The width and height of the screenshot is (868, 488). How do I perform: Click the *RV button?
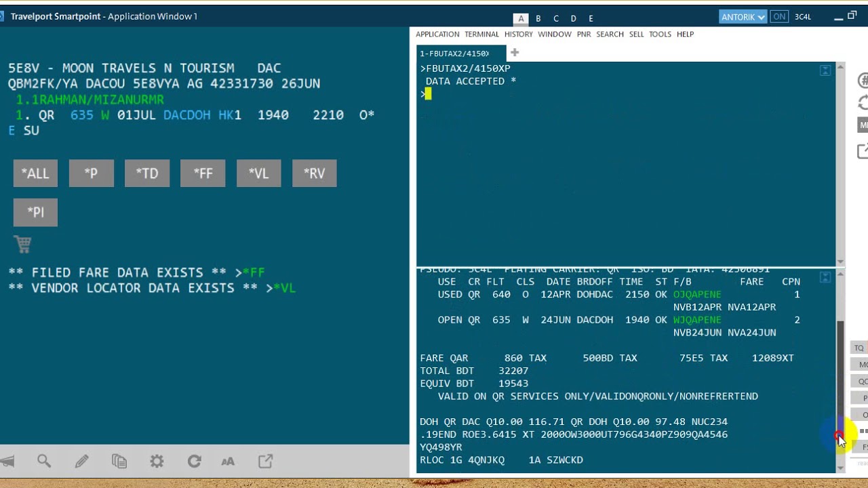tap(315, 174)
